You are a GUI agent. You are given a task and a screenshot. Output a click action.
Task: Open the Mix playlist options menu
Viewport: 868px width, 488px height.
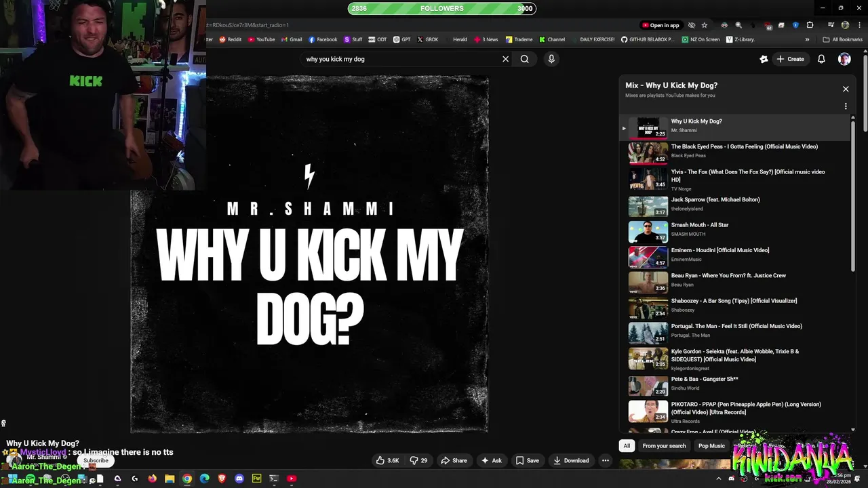(846, 106)
